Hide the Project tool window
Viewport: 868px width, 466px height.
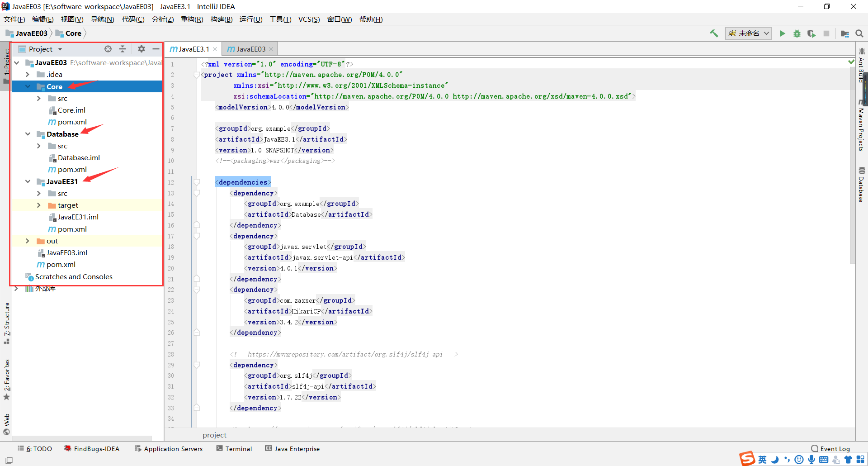click(156, 49)
